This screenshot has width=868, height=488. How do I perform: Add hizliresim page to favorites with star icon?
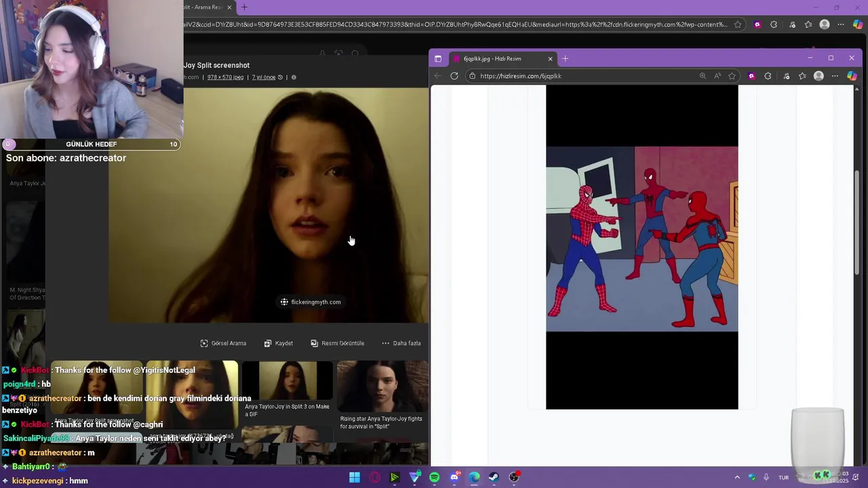(x=732, y=76)
